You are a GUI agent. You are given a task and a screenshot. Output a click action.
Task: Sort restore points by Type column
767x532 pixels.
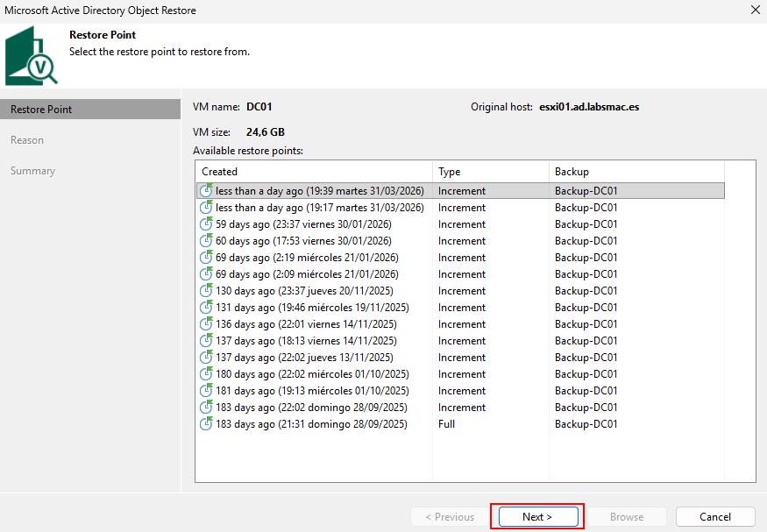pyautogui.click(x=490, y=172)
